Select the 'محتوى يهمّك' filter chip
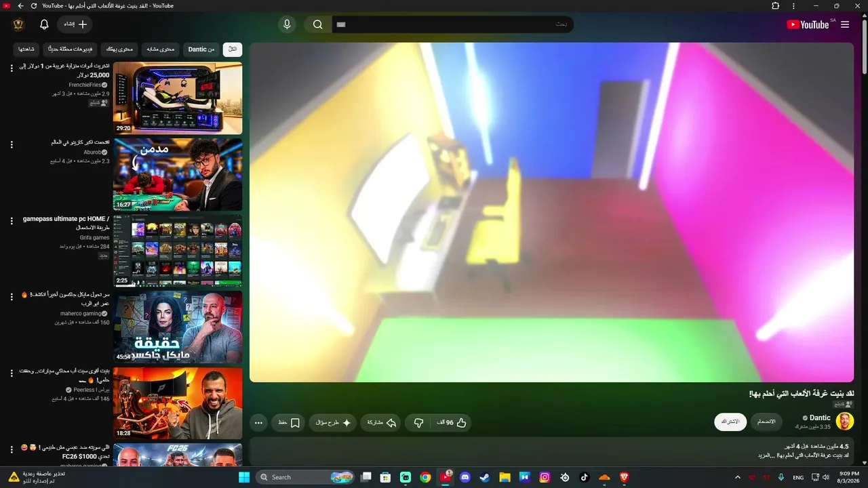 tap(120, 49)
